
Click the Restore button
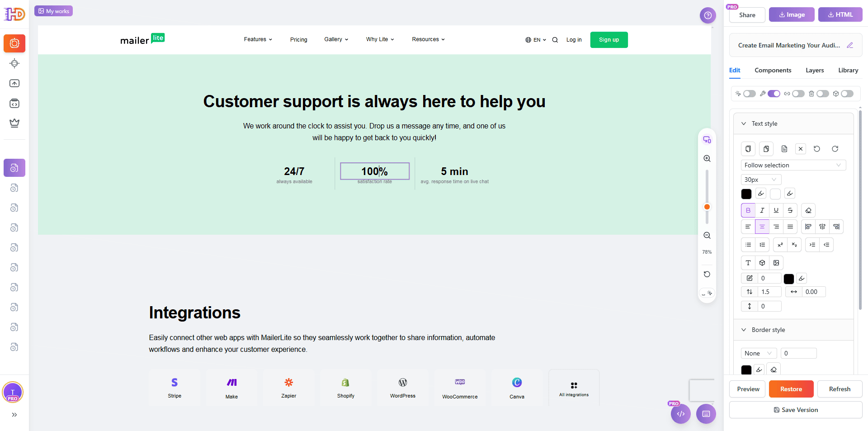coord(791,389)
